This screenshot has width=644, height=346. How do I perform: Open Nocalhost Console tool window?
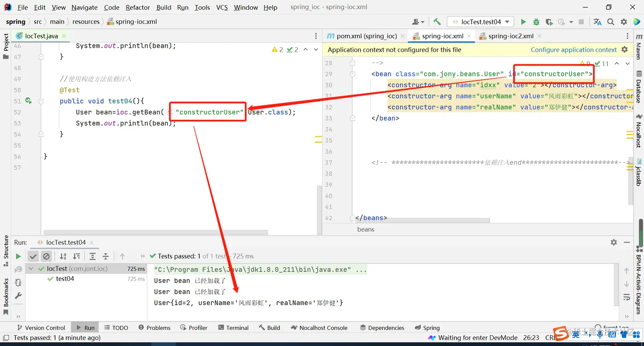tap(319, 328)
